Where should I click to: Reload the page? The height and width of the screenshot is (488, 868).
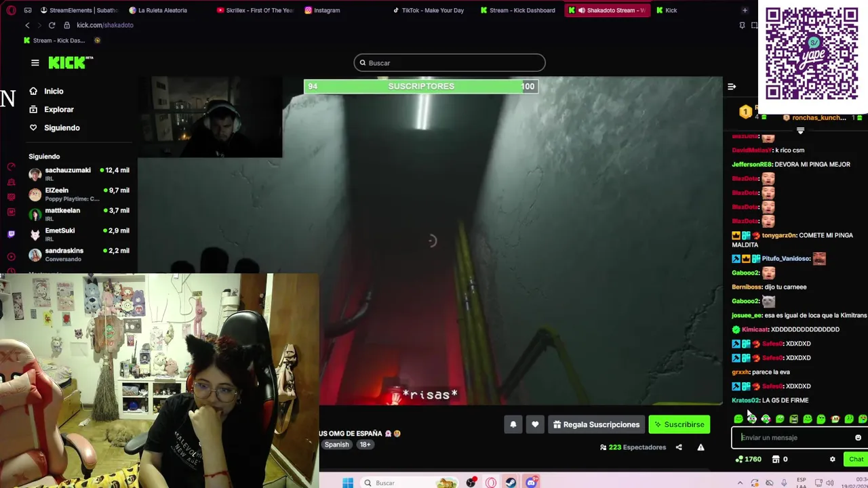pos(52,25)
